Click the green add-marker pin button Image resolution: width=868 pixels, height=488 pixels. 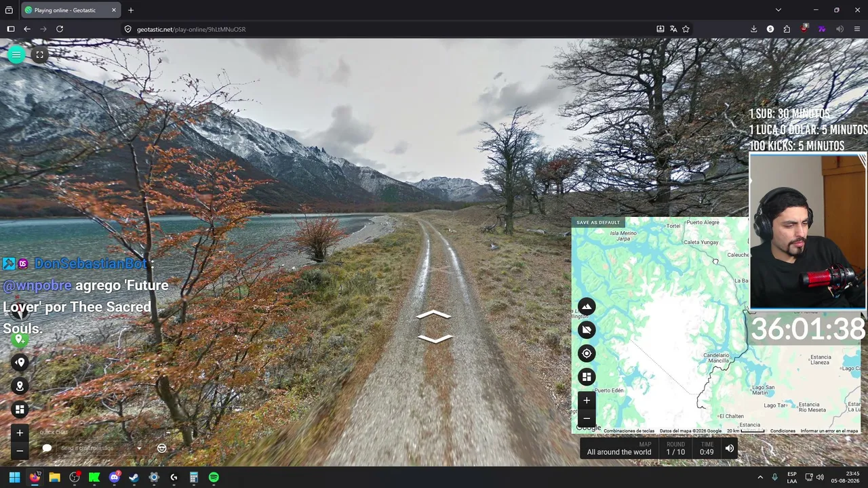pos(20,338)
